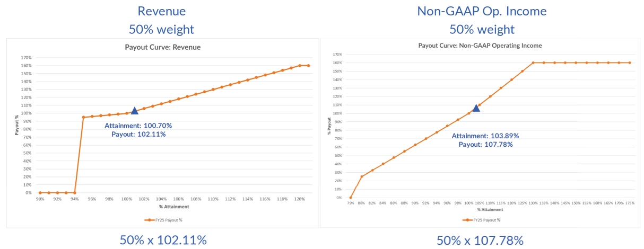
Task: Select the "Non-GAAP Op. Income" heading
Action: coord(482,11)
